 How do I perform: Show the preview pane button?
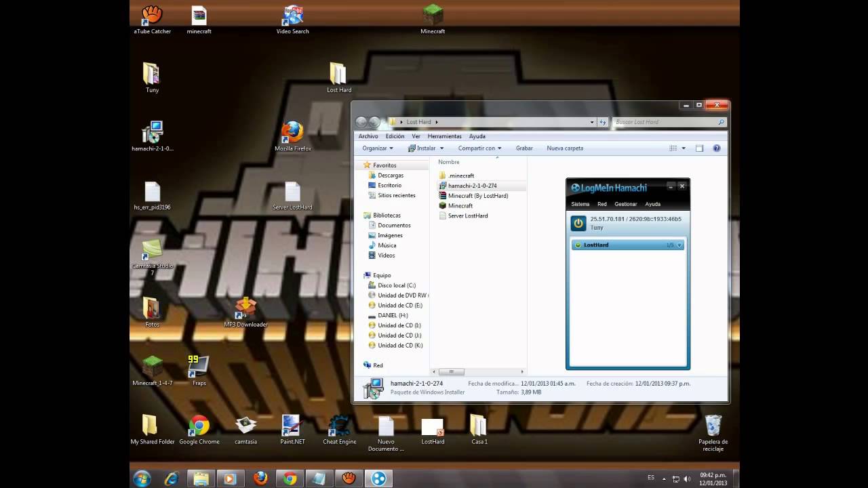699,148
